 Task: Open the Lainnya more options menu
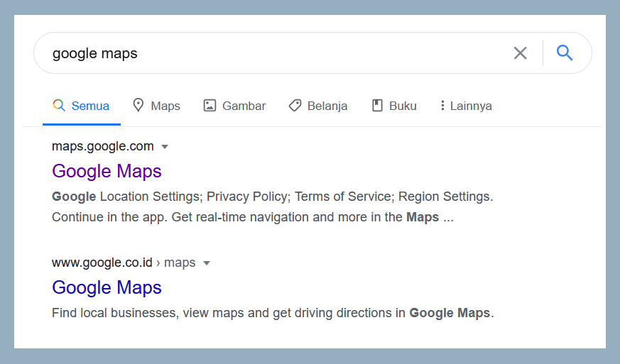(466, 106)
